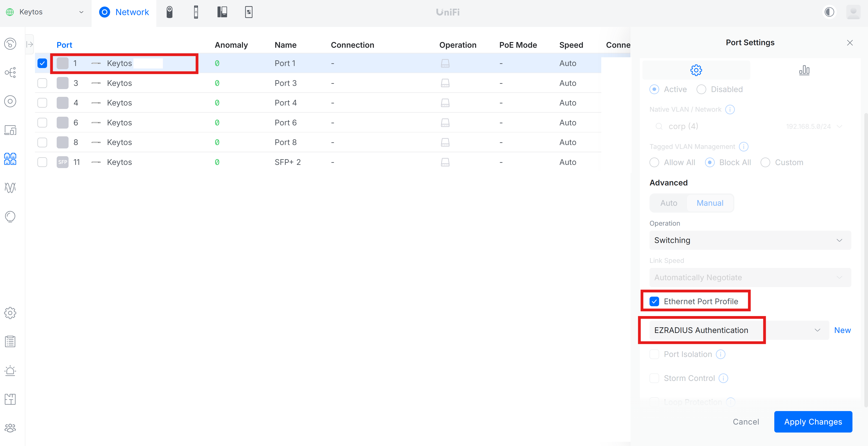
Task: Check the Port 6 row checkbox
Action: coord(42,123)
